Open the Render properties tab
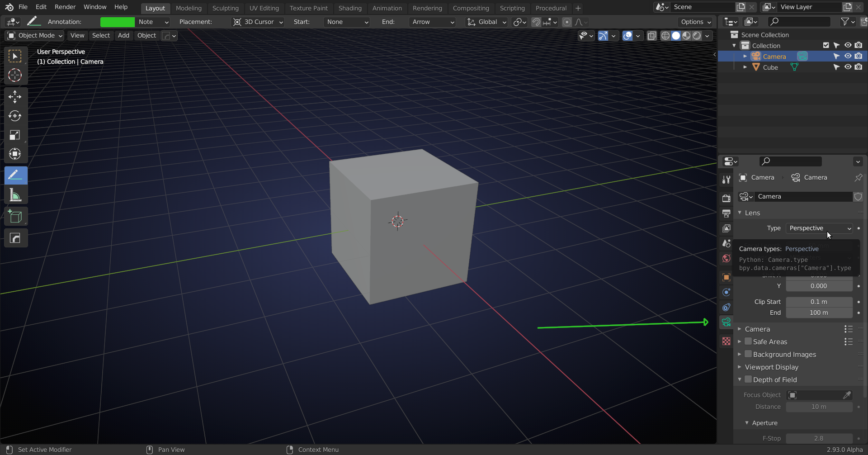The width and height of the screenshot is (868, 455). [x=726, y=198]
